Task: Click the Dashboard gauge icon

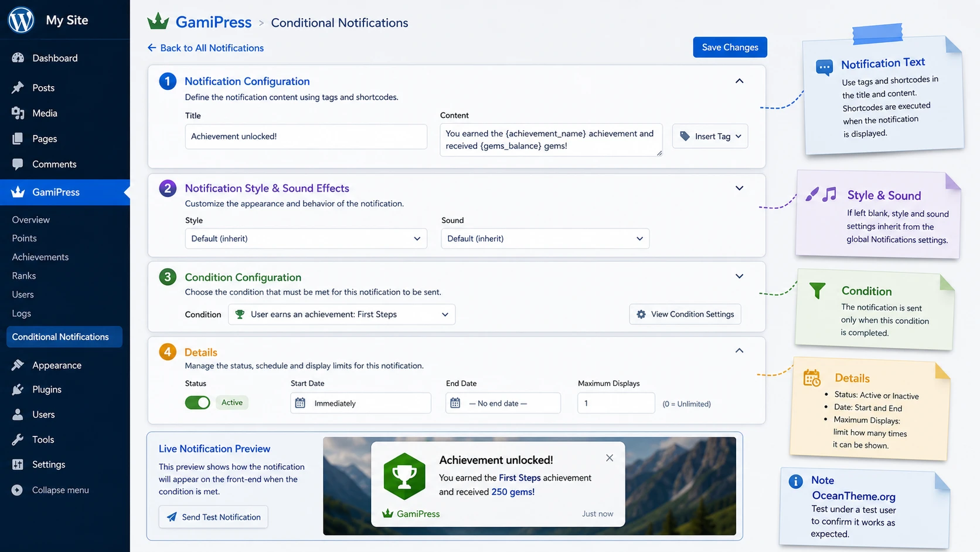Action: coord(18,57)
